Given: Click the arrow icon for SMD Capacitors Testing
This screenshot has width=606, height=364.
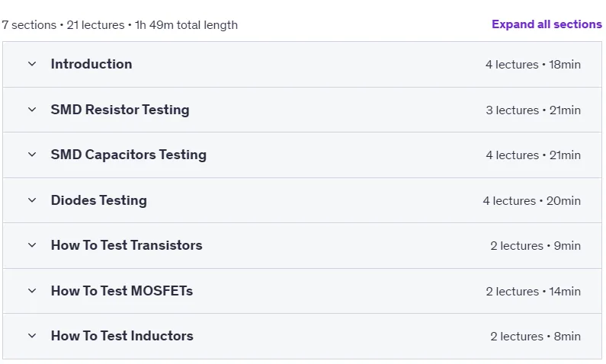Looking at the screenshot, I should 32,155.
